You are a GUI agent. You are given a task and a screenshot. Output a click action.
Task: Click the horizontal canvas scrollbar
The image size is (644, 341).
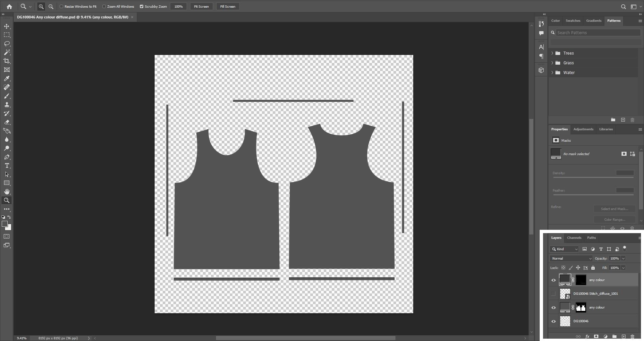tap(306, 338)
